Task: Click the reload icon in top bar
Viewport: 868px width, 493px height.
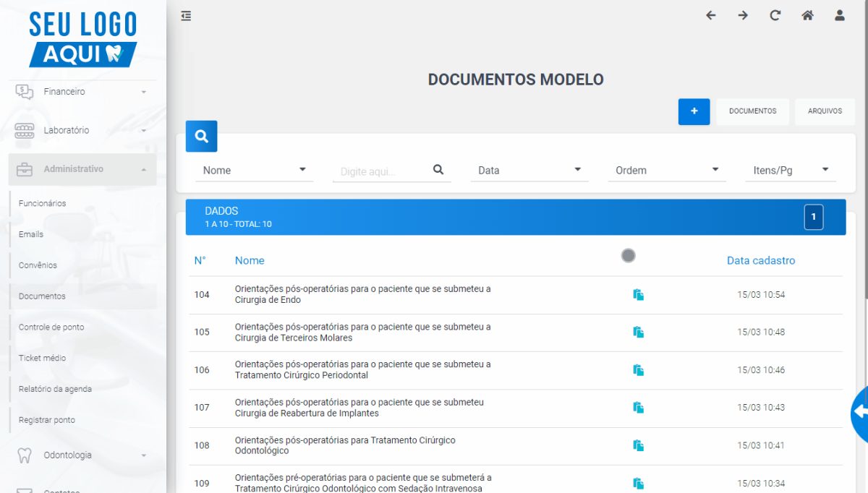Action: (775, 15)
